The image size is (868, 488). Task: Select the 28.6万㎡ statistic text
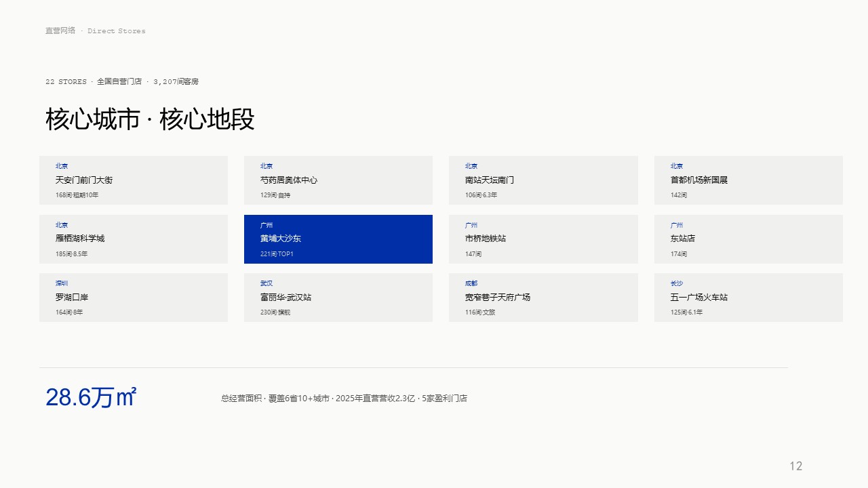pyautogui.click(x=91, y=397)
